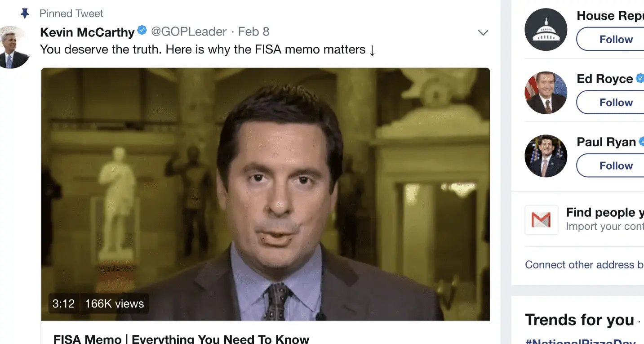The image size is (644, 344).
Task: Click Ed Royce's verified checkmark badge
Action: [x=640, y=78]
